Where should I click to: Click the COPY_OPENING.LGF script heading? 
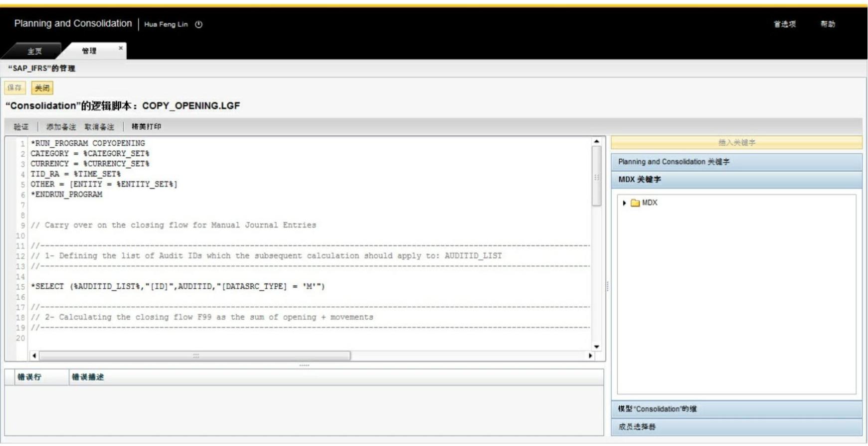pyautogui.click(x=123, y=106)
